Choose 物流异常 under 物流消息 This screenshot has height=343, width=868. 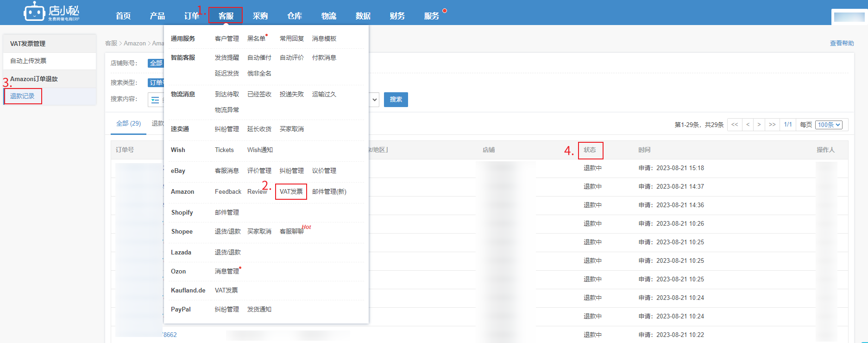coord(227,110)
